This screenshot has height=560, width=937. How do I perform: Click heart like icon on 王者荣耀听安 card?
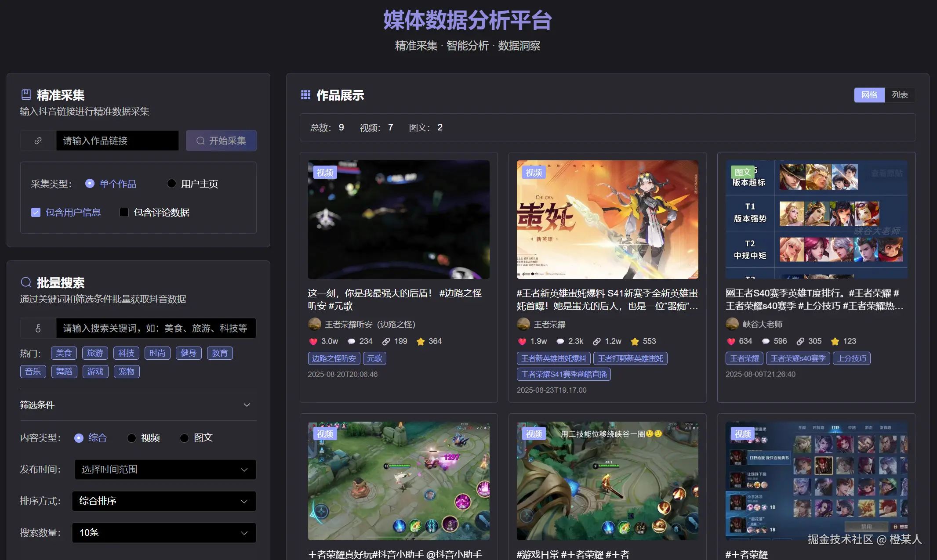pos(313,341)
